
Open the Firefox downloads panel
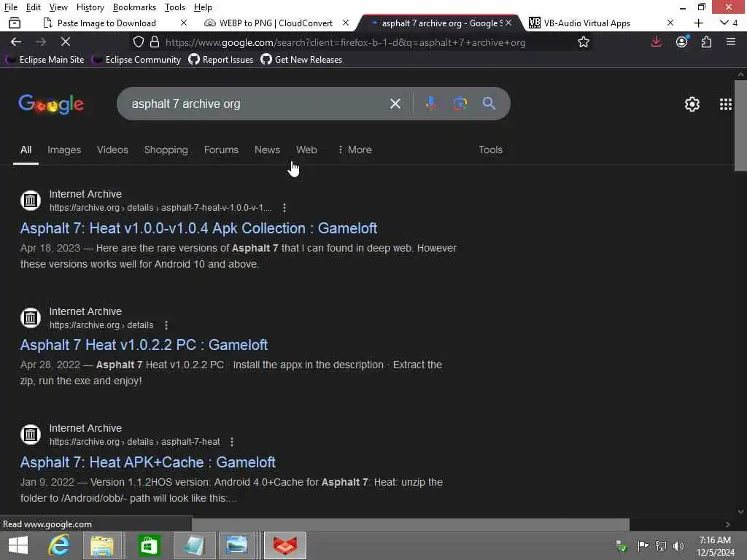tap(656, 42)
